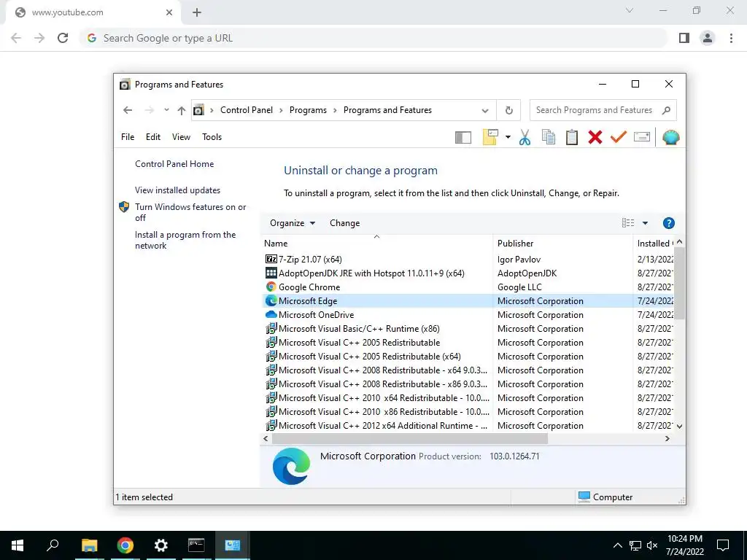Click the Chrome address bar
Viewport: 747px width, 560px height.
point(374,38)
